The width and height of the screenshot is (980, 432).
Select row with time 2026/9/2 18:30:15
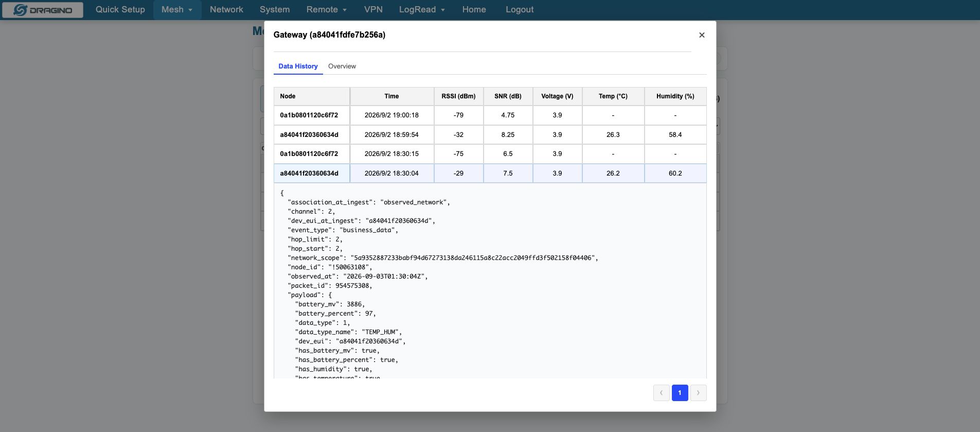click(490, 154)
